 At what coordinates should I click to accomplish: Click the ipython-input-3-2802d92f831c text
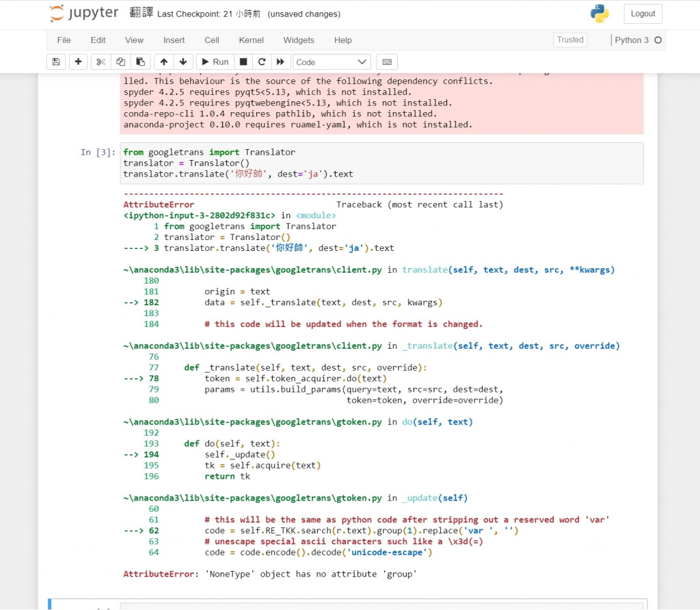[x=199, y=215]
